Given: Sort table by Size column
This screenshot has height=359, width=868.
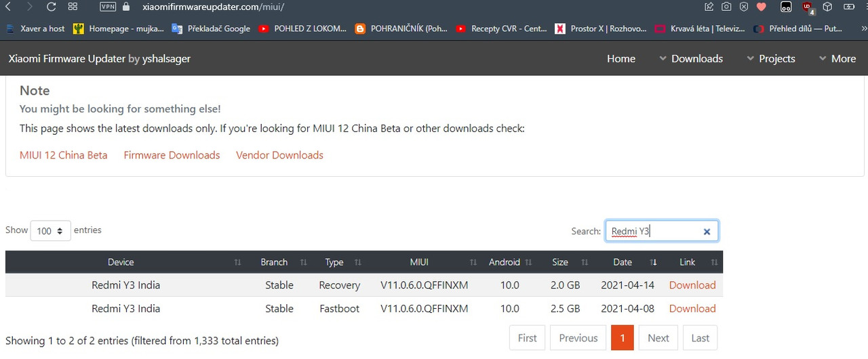Looking at the screenshot, I should pos(565,262).
